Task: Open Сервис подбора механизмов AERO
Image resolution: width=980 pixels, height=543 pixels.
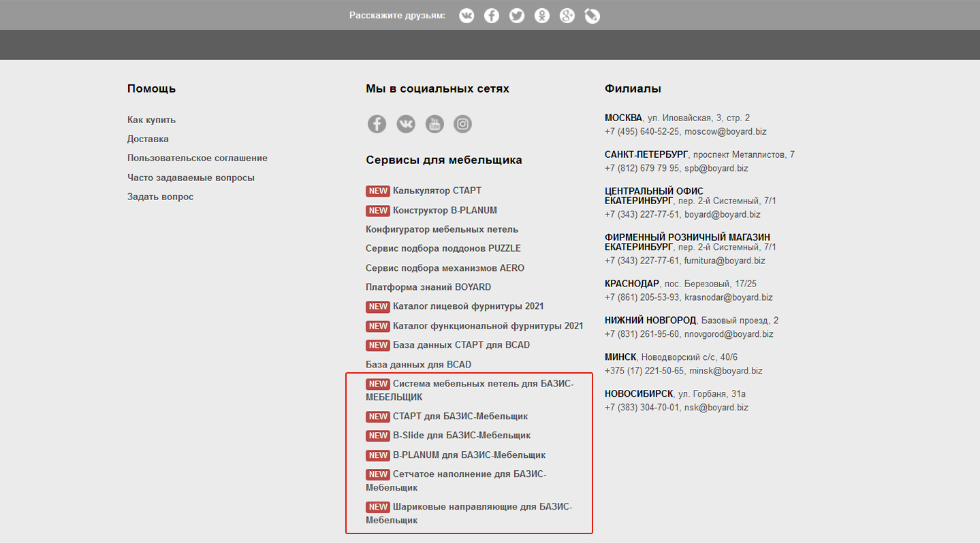Action: (445, 268)
